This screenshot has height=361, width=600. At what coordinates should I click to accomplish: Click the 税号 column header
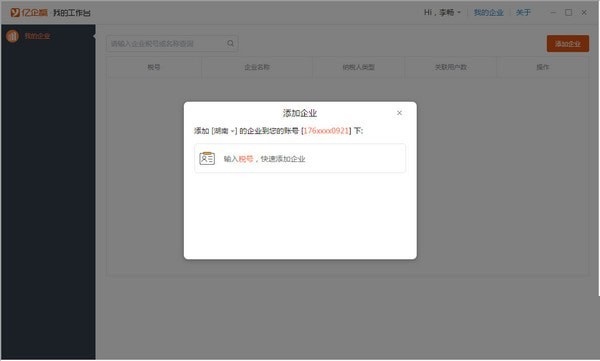[x=154, y=67]
